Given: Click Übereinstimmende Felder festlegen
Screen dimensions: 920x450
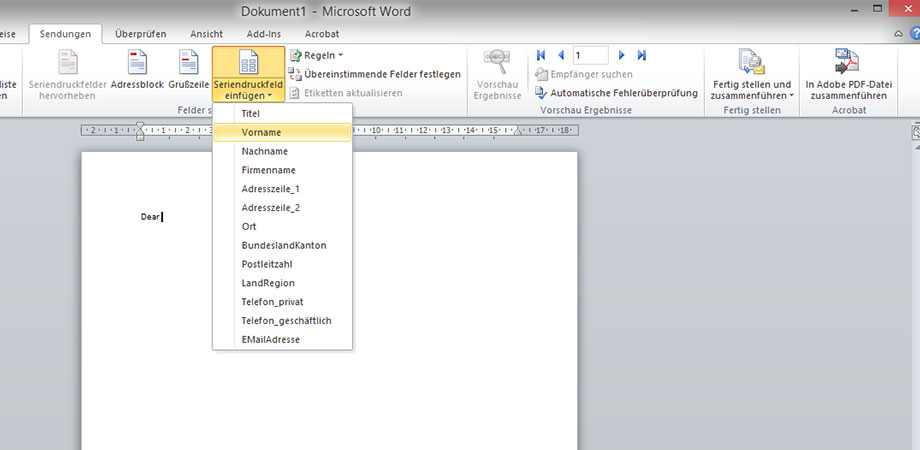Looking at the screenshot, I should click(374, 74).
